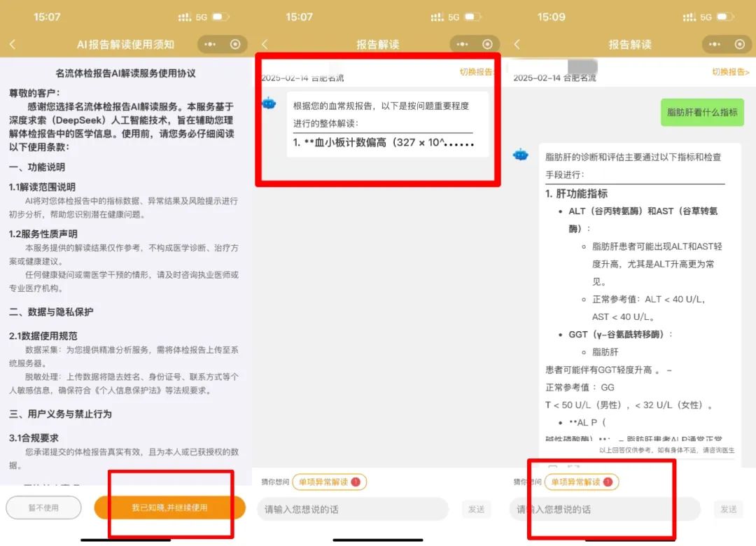Open three-dot menu on AI报告解读使用须知 screen
This screenshot has height=546, width=756.
[210, 44]
